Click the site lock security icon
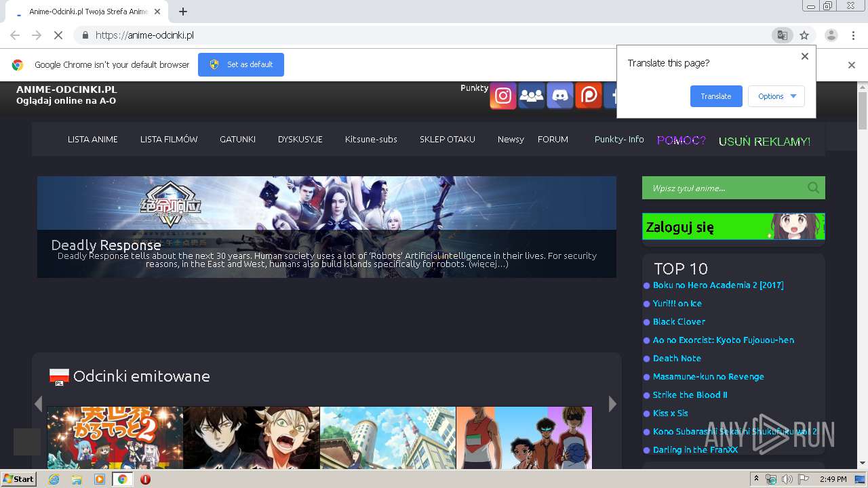The height and width of the screenshot is (488, 868). click(x=85, y=35)
